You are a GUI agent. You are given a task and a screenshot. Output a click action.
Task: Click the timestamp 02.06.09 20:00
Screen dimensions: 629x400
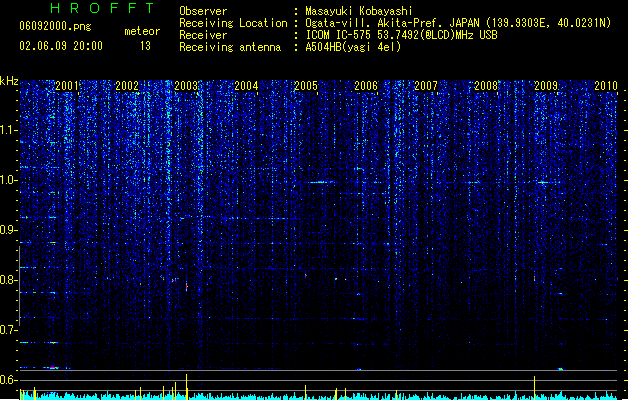61,46
